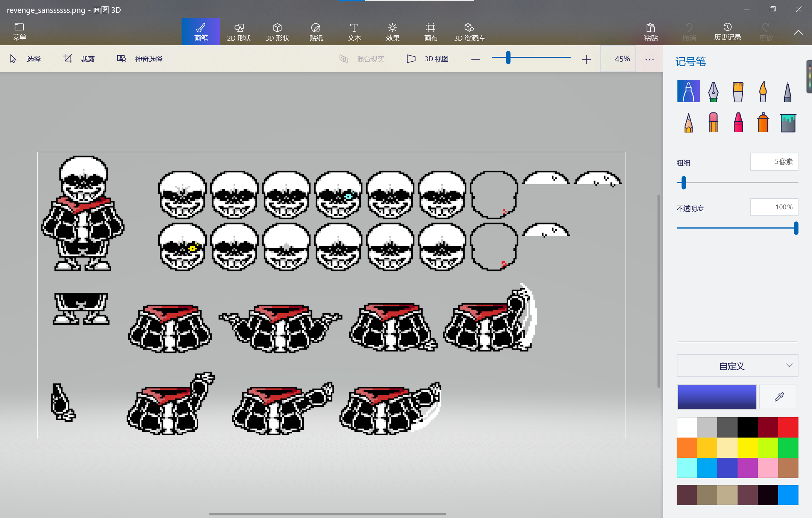812x518 pixels.
Task: Open the more options ellipsis menu
Action: click(x=650, y=59)
